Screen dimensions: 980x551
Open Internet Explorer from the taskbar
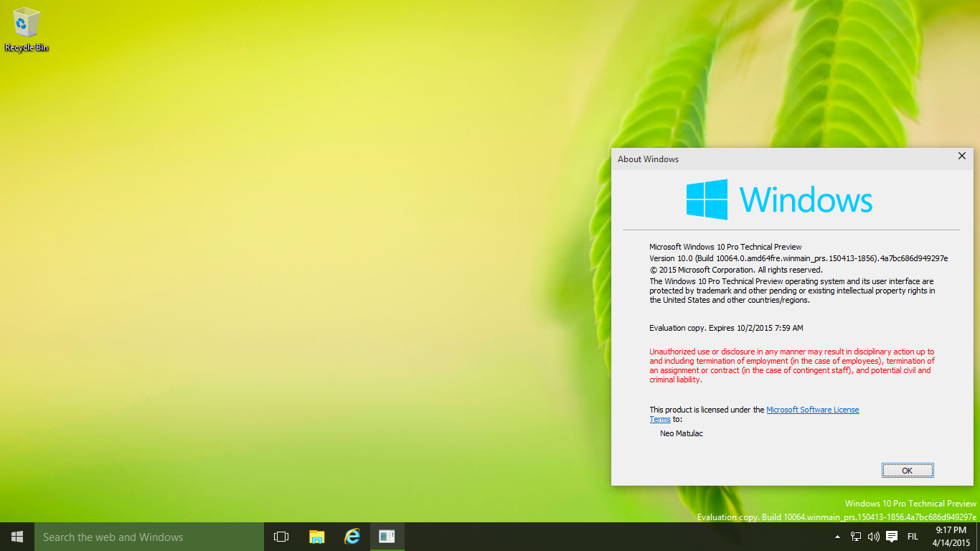coord(352,536)
